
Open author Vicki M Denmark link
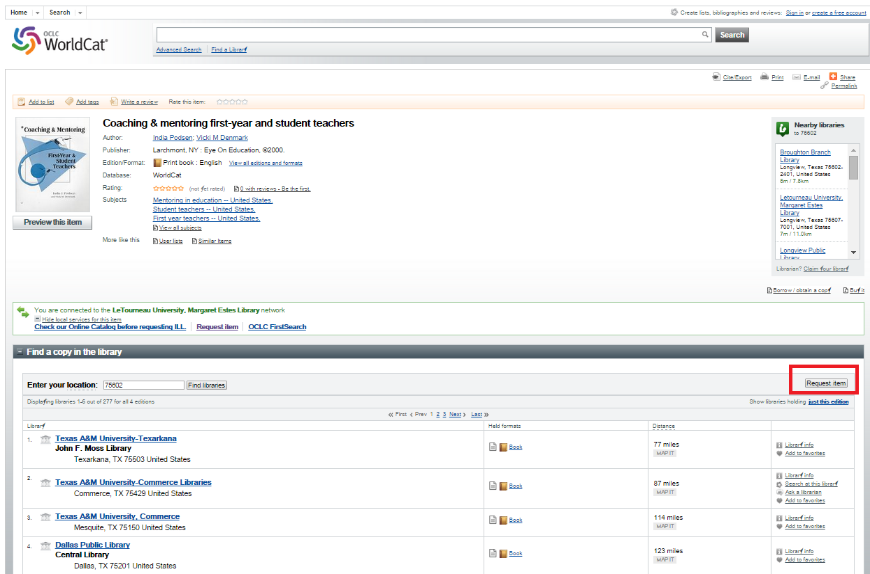222,138
